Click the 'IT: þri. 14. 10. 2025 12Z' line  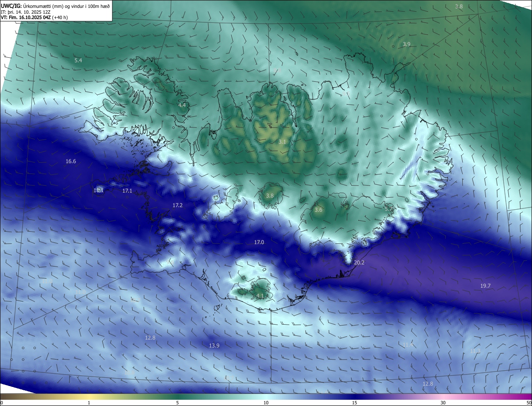pos(25,12)
